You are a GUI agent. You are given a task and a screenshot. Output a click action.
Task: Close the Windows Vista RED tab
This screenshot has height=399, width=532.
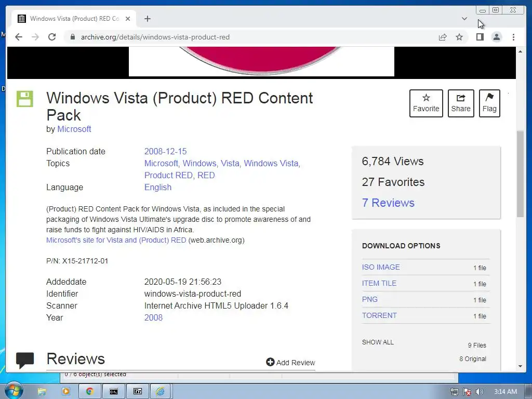(128, 19)
